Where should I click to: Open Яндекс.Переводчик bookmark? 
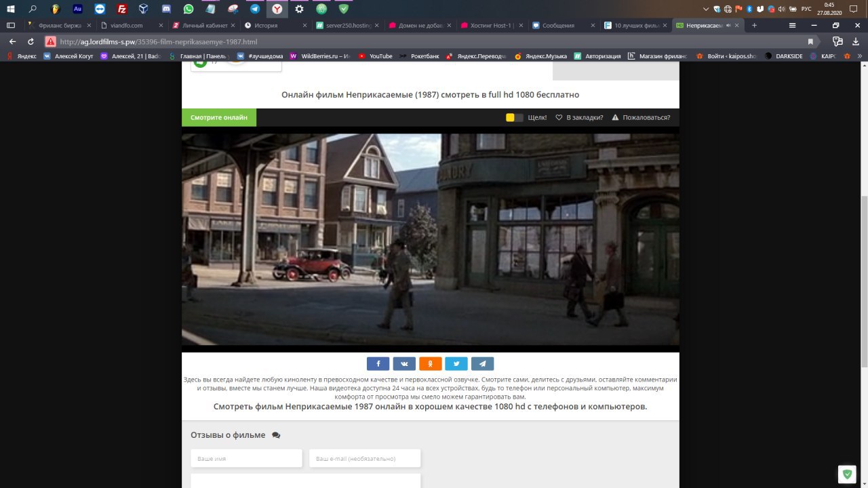[x=477, y=56]
